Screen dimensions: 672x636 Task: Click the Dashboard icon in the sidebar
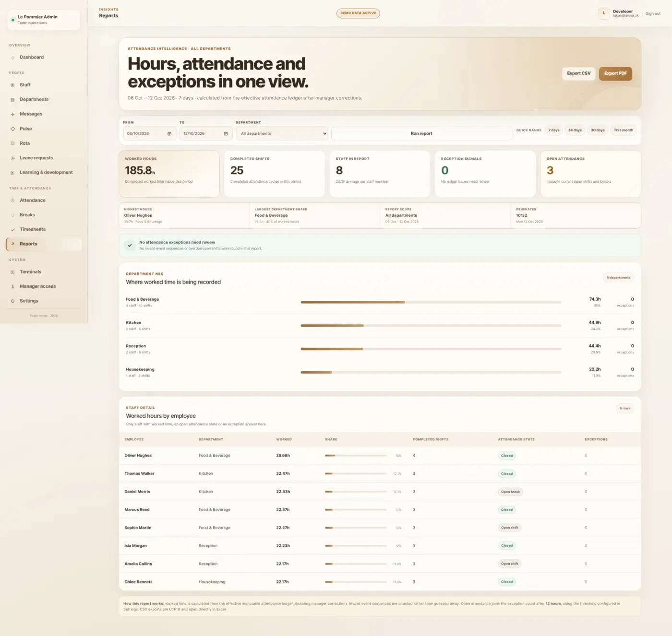12,58
